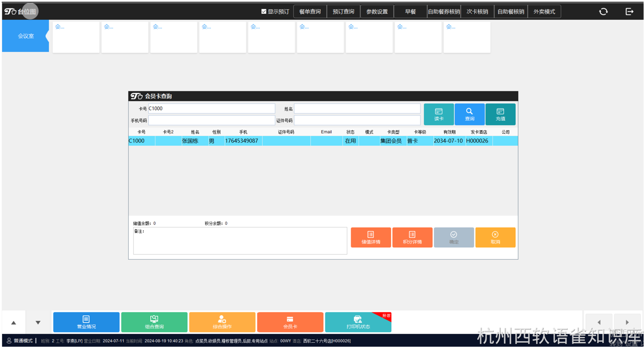The width and height of the screenshot is (644, 348).
Task: Toggle the 显示预订 checkbox
Action: 264,12
